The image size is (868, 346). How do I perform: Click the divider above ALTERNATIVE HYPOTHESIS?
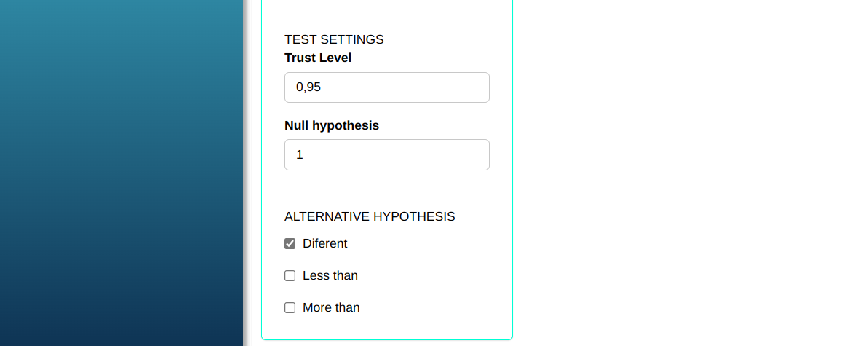point(386,189)
